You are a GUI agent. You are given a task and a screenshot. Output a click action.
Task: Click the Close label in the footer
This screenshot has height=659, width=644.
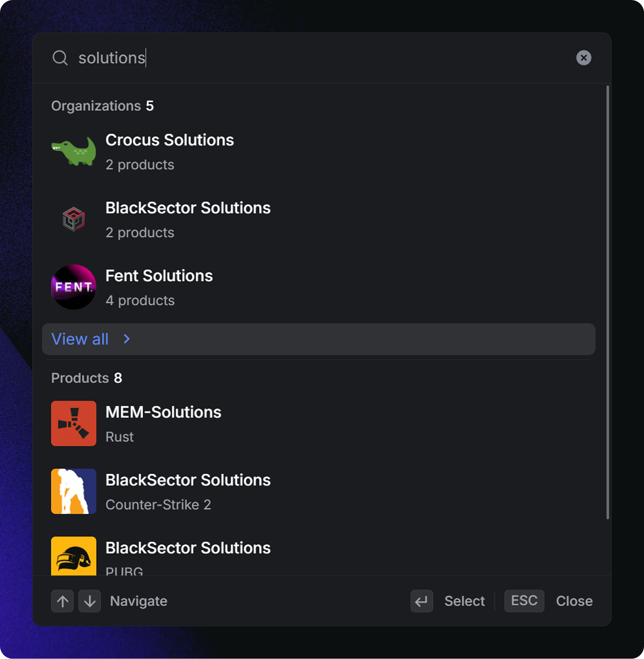point(574,601)
